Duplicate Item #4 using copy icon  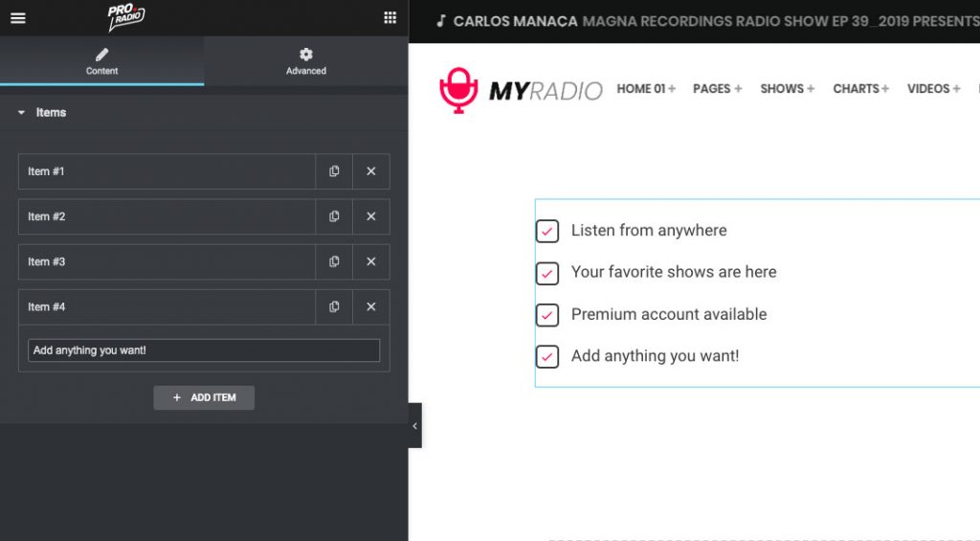pyautogui.click(x=334, y=306)
